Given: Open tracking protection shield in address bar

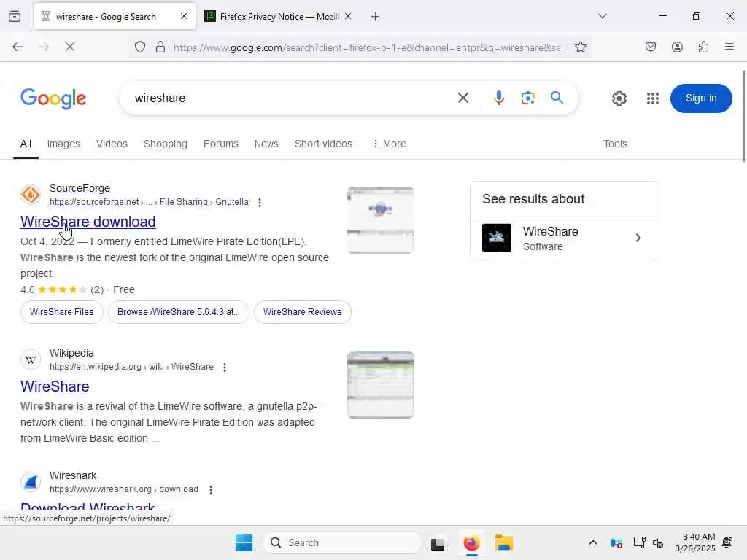Looking at the screenshot, I should pos(139,47).
